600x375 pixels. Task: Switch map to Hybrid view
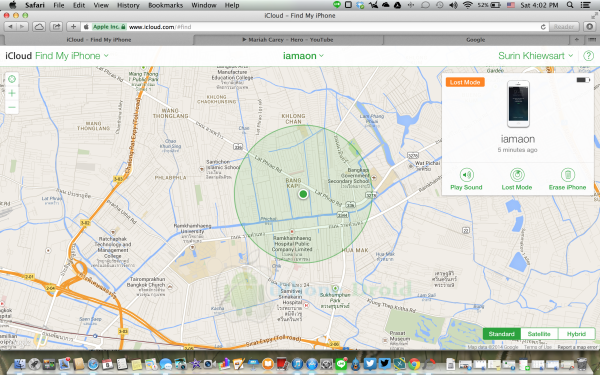[576, 334]
